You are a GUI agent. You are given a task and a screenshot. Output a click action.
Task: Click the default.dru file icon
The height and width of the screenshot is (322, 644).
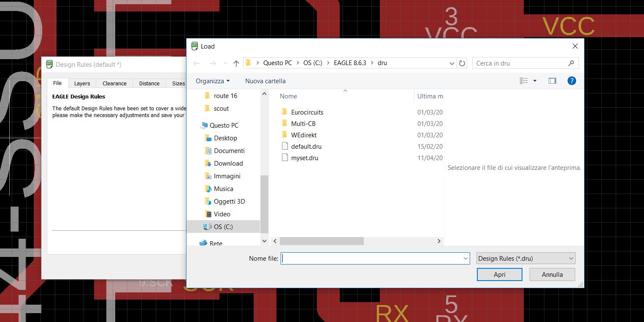tap(285, 147)
